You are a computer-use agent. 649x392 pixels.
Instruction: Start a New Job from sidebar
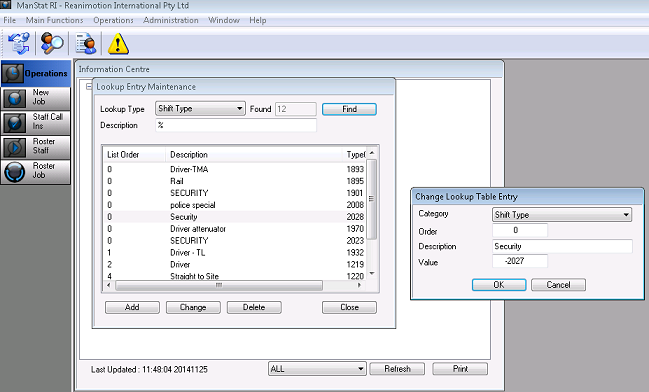36,98
